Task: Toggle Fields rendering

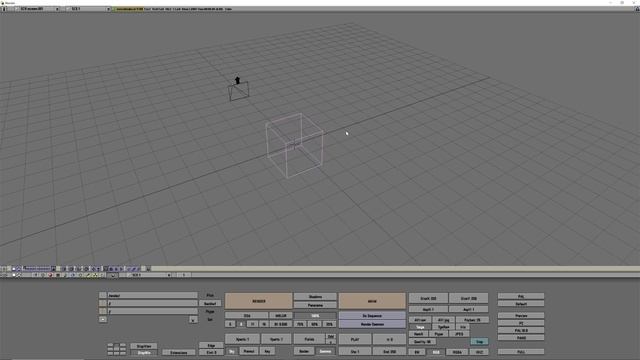Action: (309, 339)
